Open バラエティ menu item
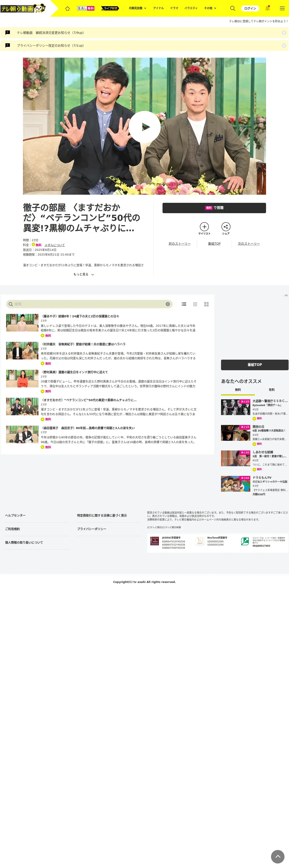Screen dimensions: 289x868 tap(191, 8)
